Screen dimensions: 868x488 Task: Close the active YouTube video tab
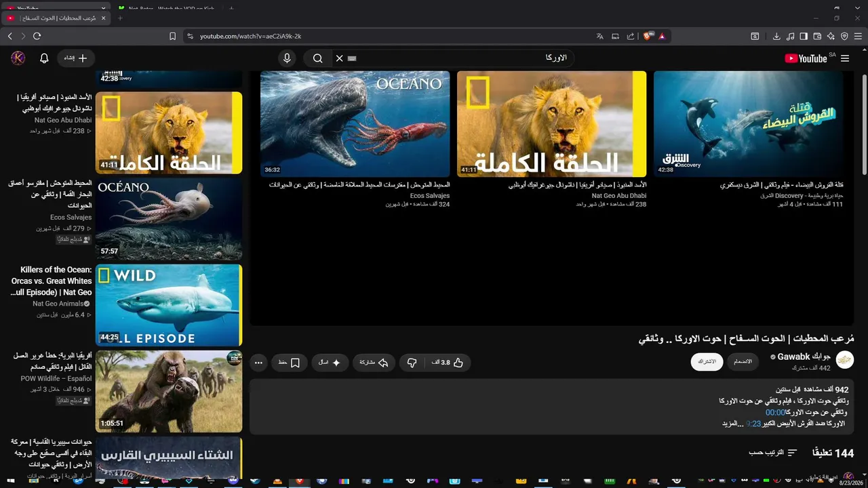click(x=104, y=18)
